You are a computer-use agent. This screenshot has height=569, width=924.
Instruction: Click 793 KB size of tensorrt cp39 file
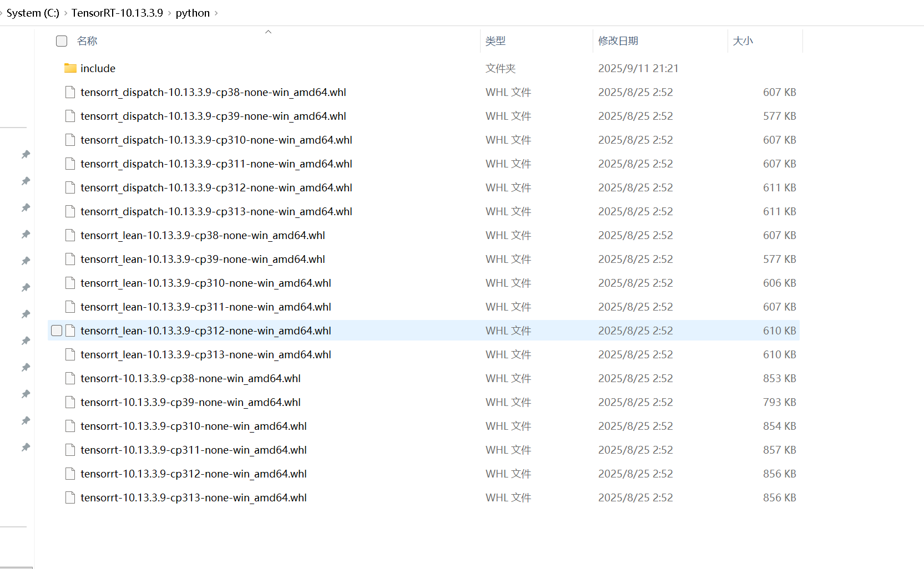[x=779, y=402]
